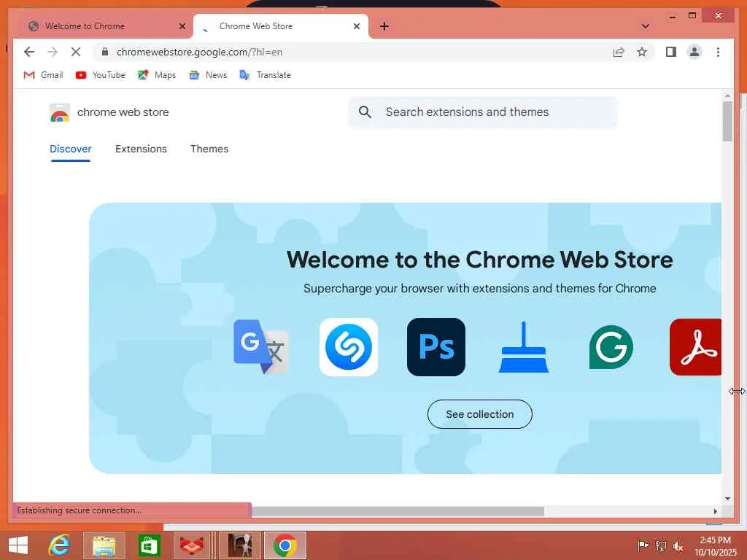Screen dimensions: 747x560
Task: Share this page from the address bar
Action: coord(619,52)
